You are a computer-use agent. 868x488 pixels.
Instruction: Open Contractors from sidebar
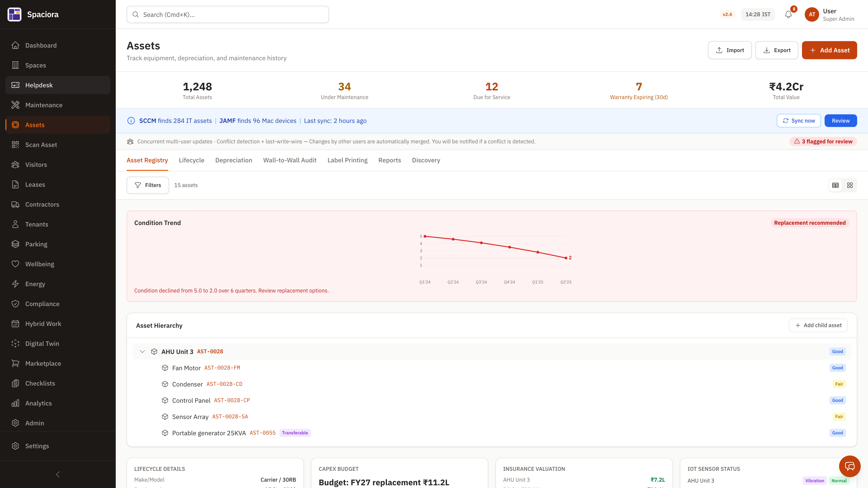[58, 204]
